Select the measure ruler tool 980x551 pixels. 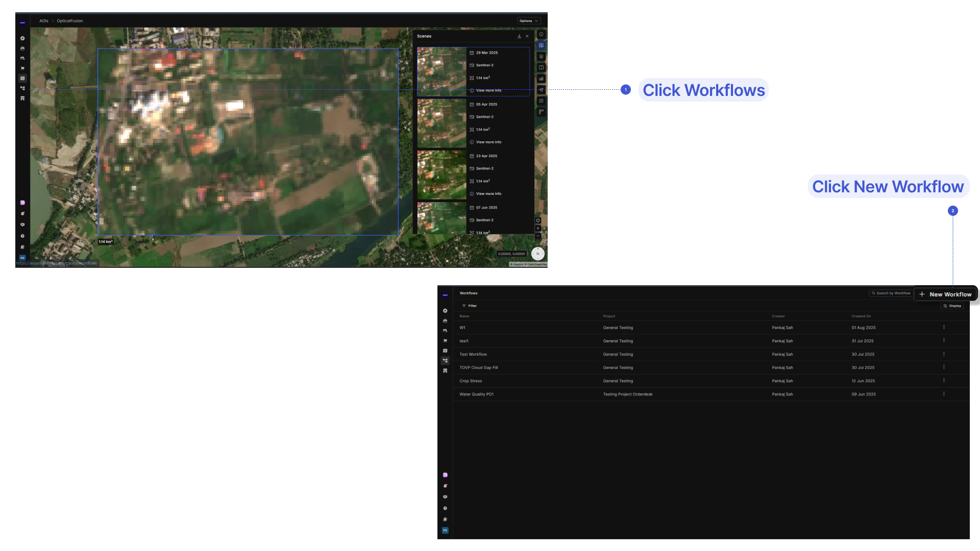tap(541, 112)
